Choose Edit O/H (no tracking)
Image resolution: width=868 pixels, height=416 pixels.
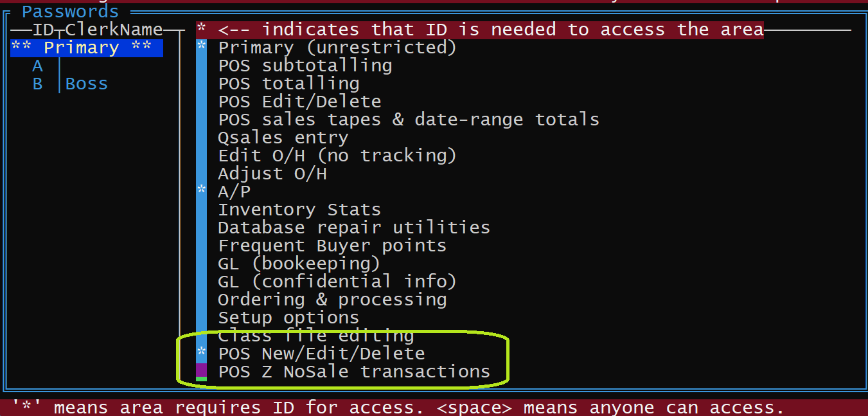coord(337,156)
